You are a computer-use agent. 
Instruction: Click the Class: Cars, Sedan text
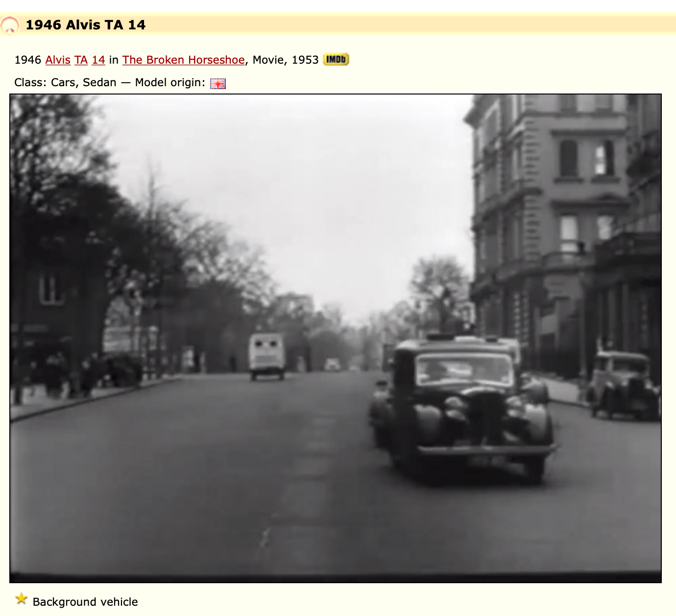point(65,82)
